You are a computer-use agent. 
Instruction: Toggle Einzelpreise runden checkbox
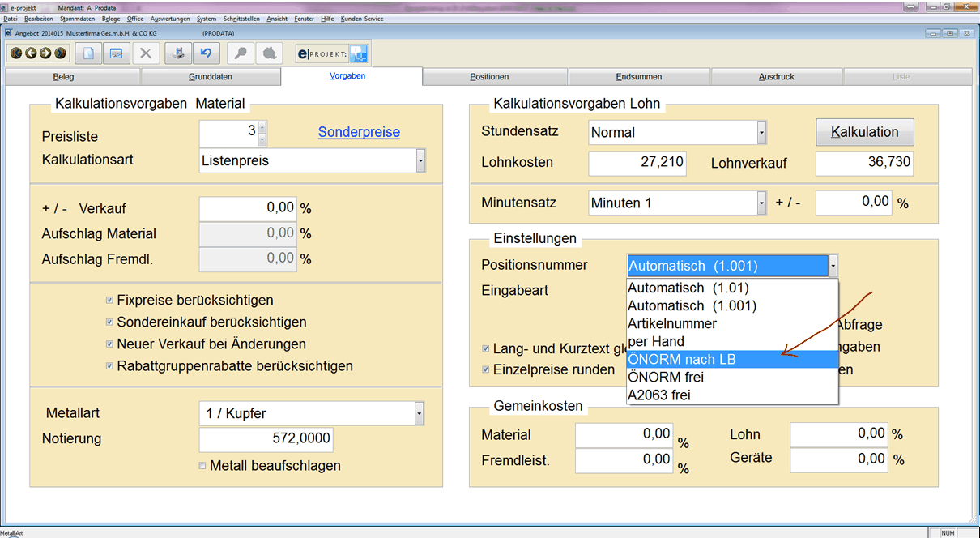(x=486, y=370)
